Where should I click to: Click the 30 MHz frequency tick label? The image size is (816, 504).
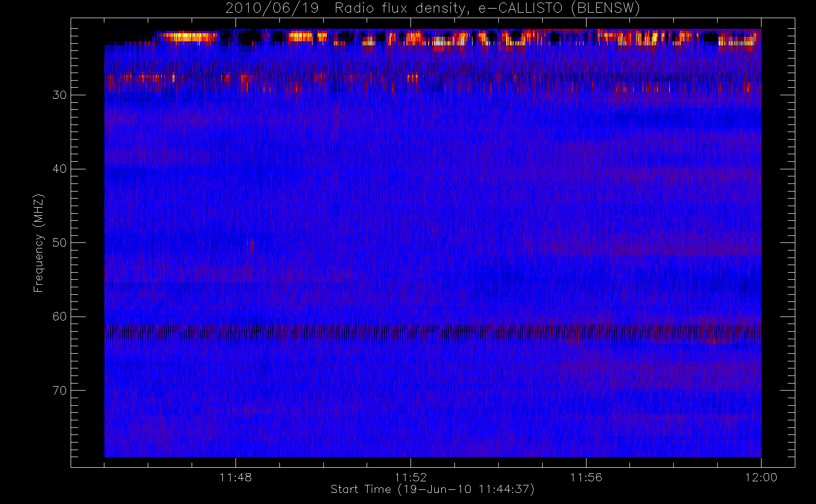pyautogui.click(x=60, y=95)
